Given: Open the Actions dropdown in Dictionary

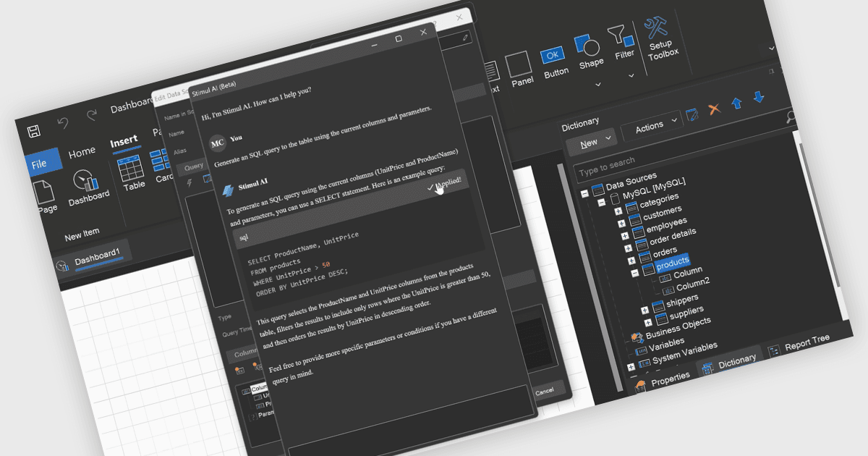Looking at the screenshot, I should 651,125.
